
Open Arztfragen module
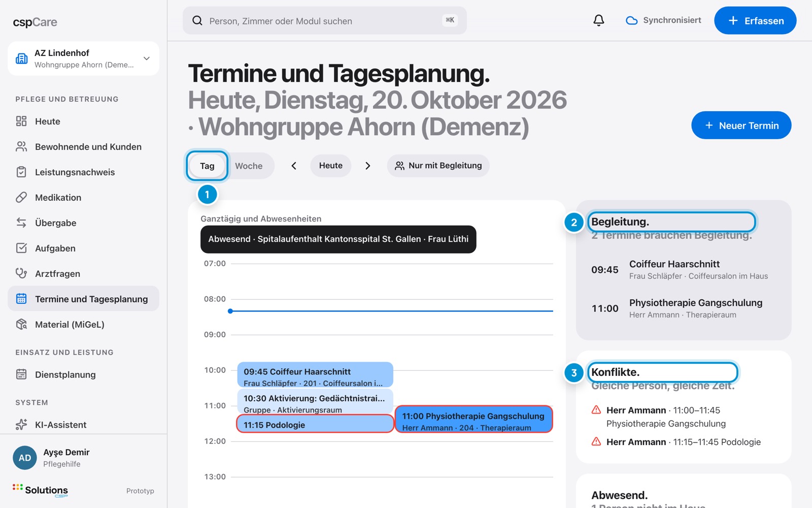click(x=83, y=273)
